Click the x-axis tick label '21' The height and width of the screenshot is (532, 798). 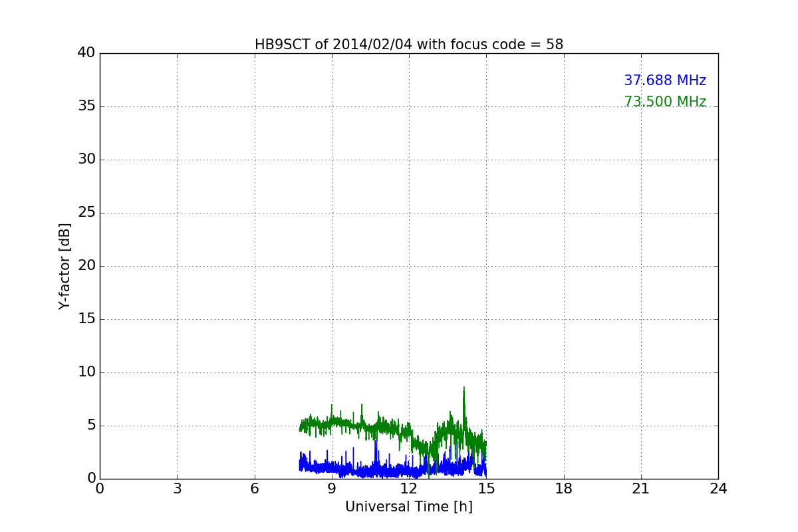pos(641,488)
